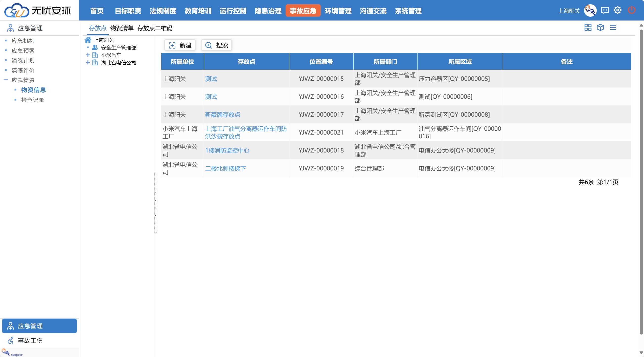
Task: Expand the 湖北省电信公司 tree node
Action: [x=88, y=62]
